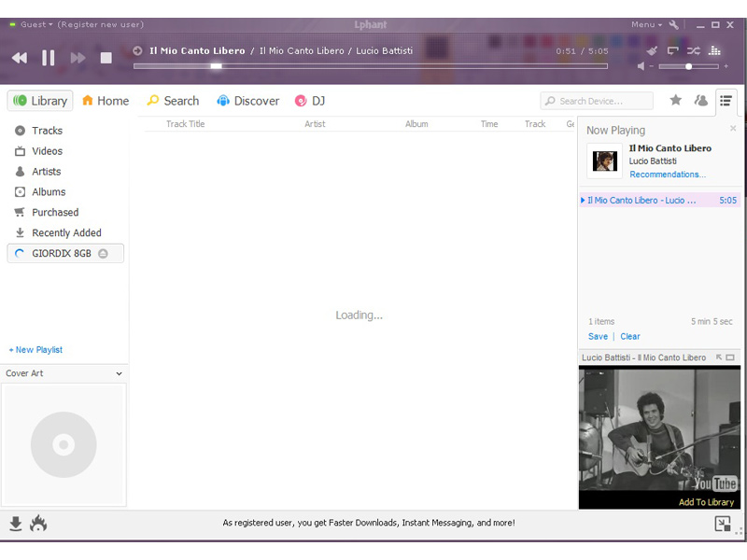Toggle shuffle playback mode
This screenshot has width=747, height=560.
(694, 50)
